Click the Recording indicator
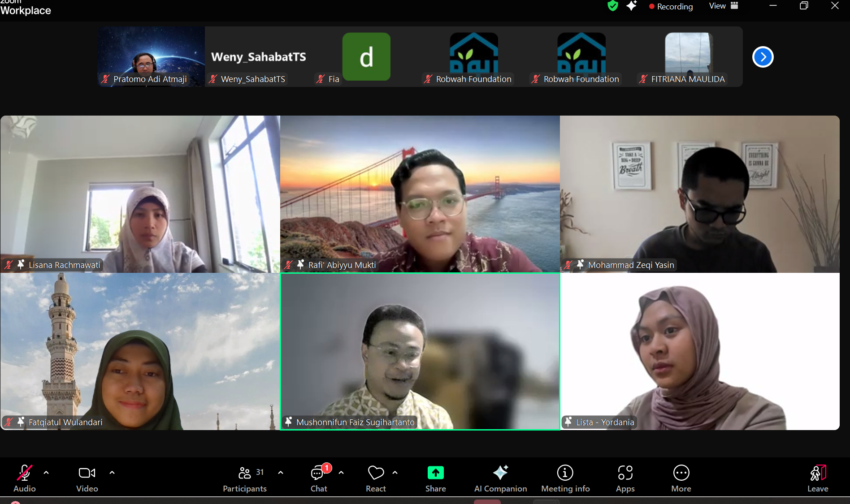This screenshot has width=850, height=504. (x=671, y=6)
